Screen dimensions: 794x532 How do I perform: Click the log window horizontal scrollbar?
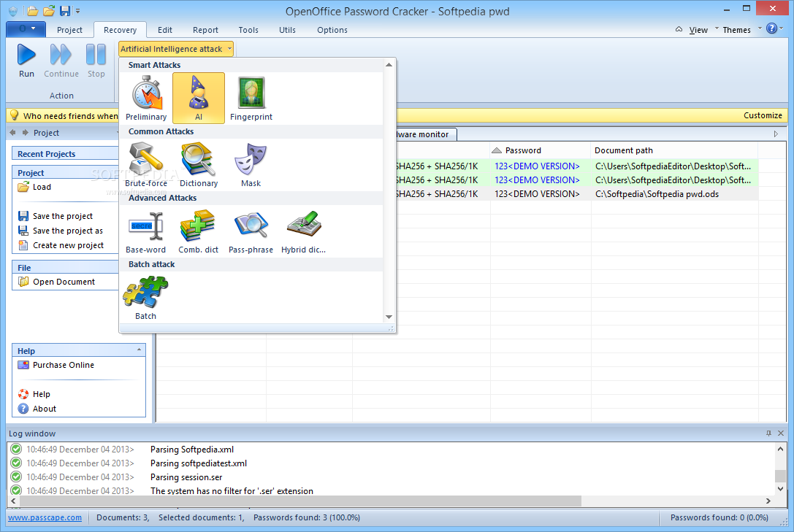click(x=300, y=501)
